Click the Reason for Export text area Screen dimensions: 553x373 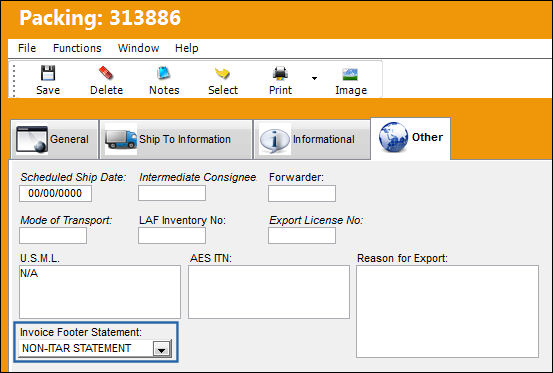coord(447,311)
